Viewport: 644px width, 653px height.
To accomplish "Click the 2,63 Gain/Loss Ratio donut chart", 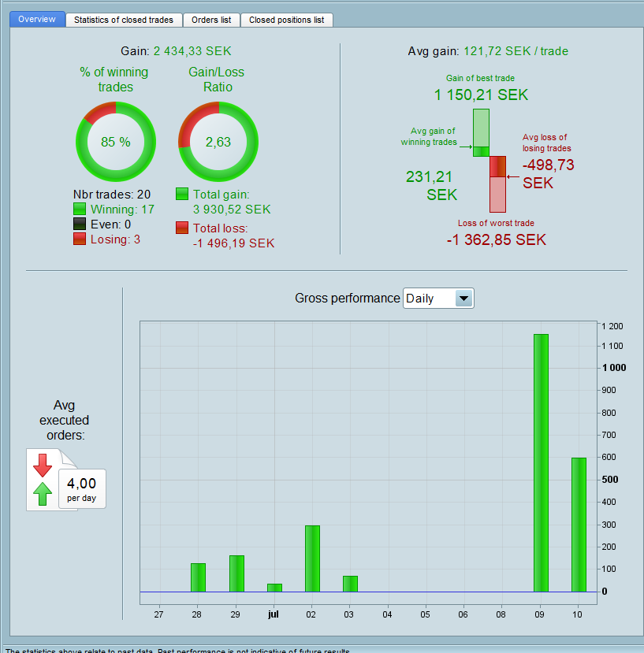I will click(218, 142).
